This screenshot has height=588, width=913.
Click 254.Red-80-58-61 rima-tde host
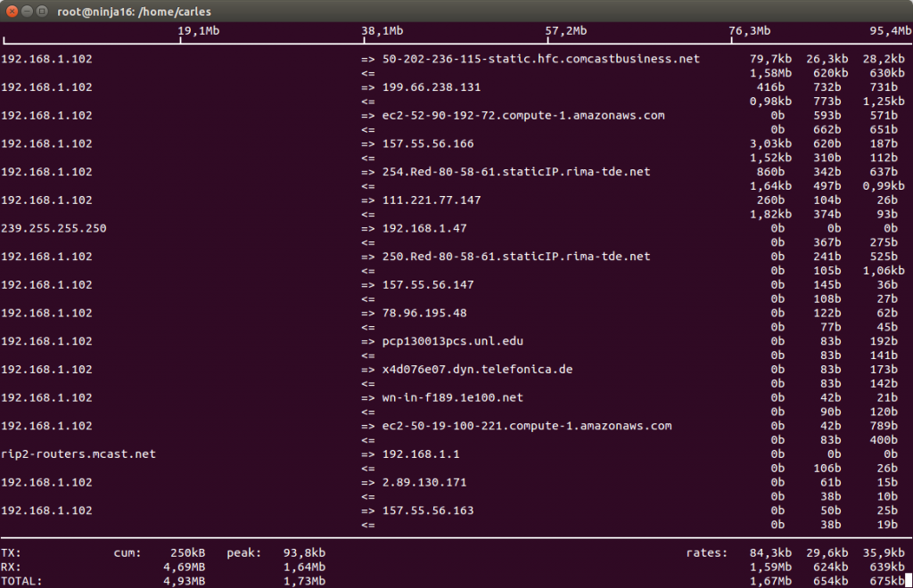tap(516, 172)
